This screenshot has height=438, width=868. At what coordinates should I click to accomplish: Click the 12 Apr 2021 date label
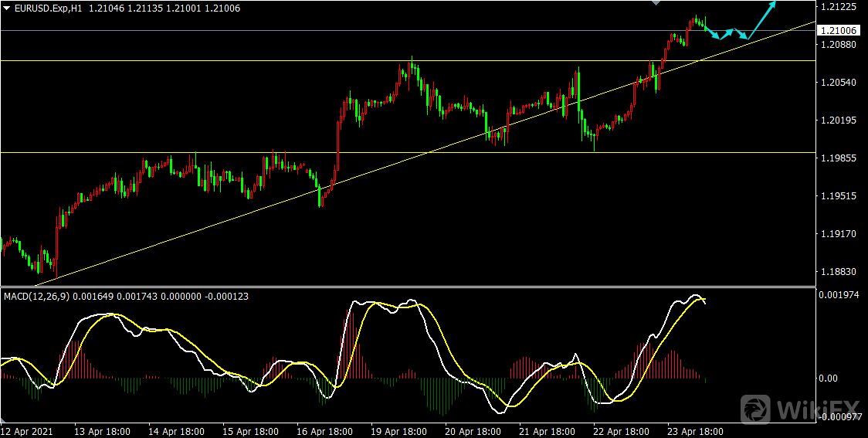click(x=27, y=431)
